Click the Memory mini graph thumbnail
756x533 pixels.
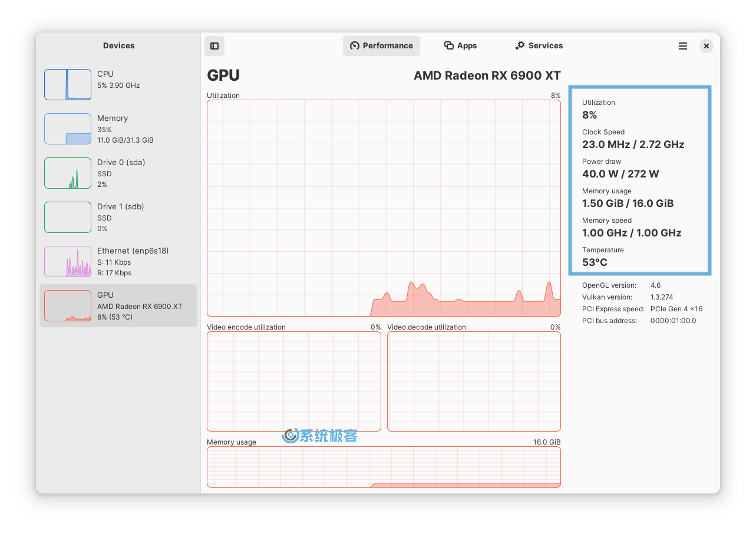[68, 129]
